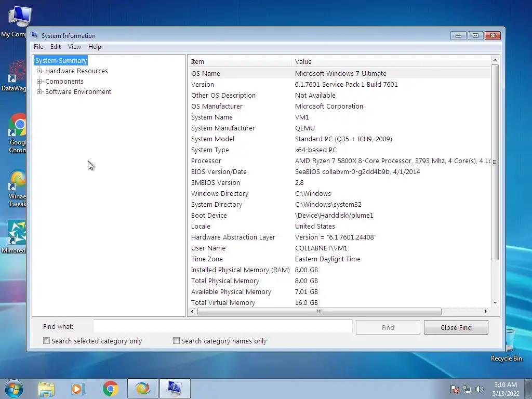
Task: Enable Search selected category only
Action: [x=46, y=341]
